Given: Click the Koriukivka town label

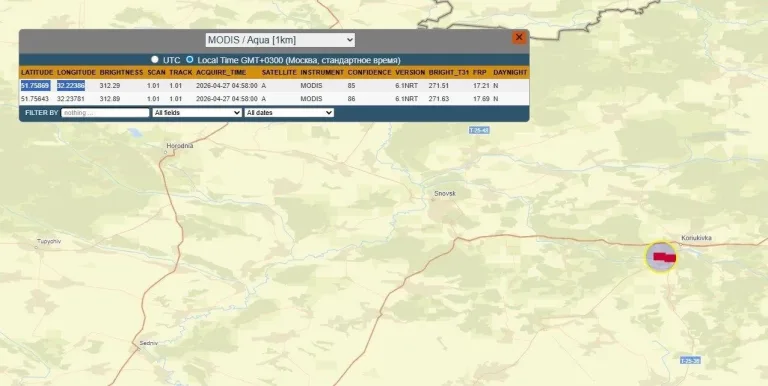Looking at the screenshot, I should [696, 238].
